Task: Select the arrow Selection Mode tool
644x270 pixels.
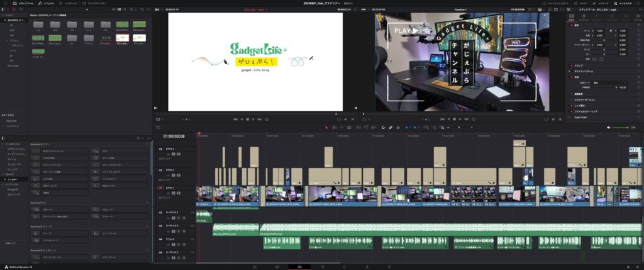Action: (326, 127)
